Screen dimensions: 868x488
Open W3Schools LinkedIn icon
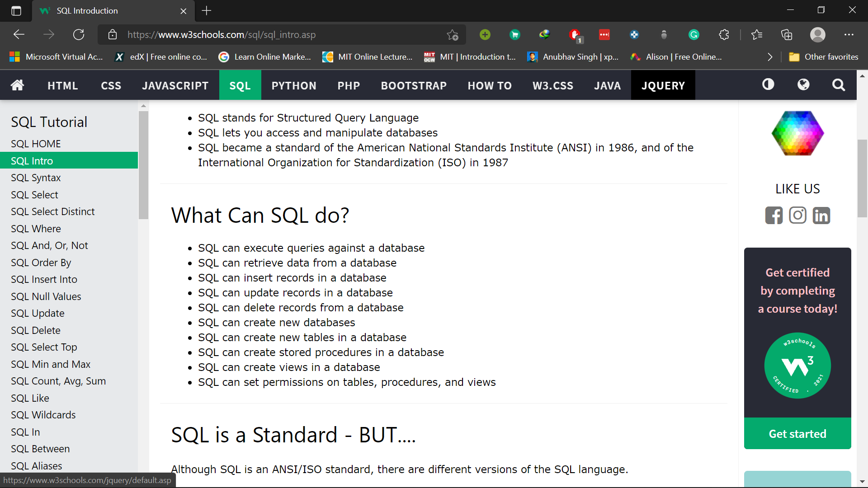pyautogui.click(x=821, y=216)
